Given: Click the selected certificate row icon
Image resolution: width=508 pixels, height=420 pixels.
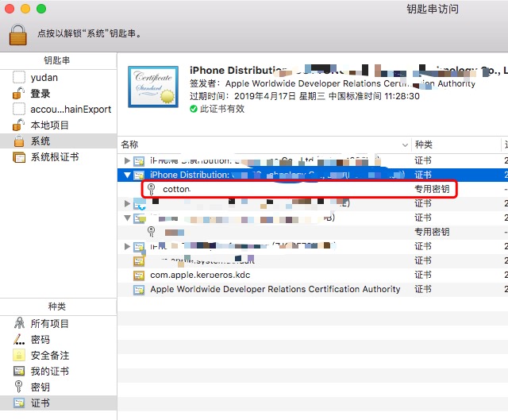Looking at the screenshot, I should point(139,175).
